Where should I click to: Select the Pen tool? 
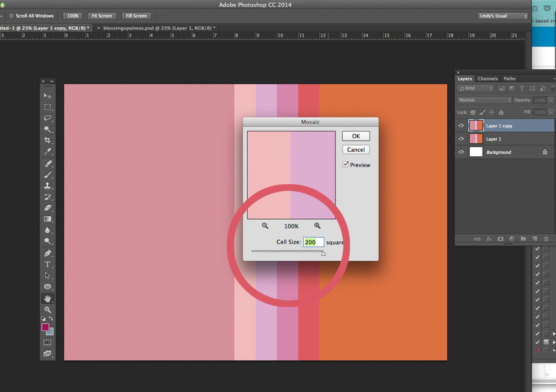tap(48, 253)
